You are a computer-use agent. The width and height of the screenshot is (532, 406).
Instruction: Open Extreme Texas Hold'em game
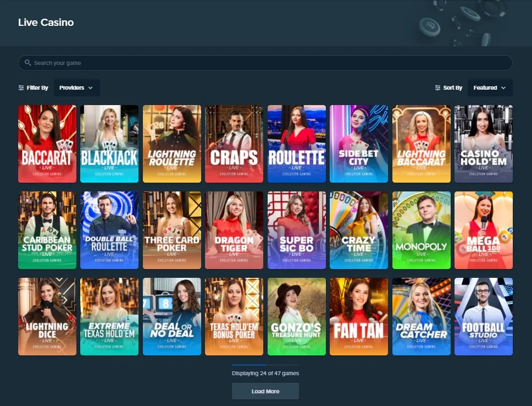(109, 317)
